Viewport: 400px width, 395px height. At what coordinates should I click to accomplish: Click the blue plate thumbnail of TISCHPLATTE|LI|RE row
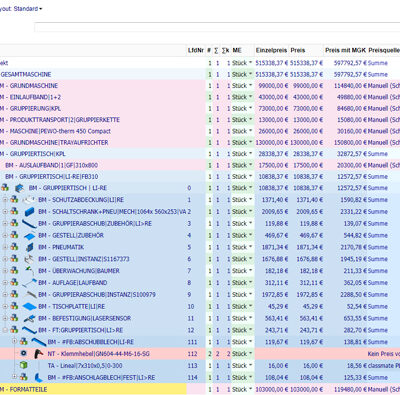coord(29,306)
